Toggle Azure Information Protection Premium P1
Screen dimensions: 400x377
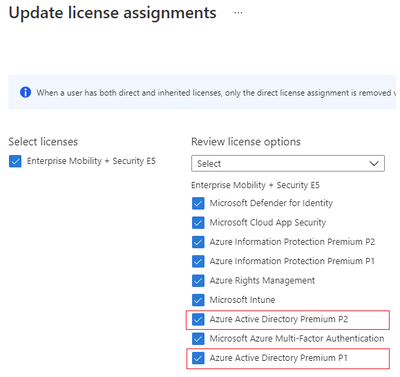(198, 261)
